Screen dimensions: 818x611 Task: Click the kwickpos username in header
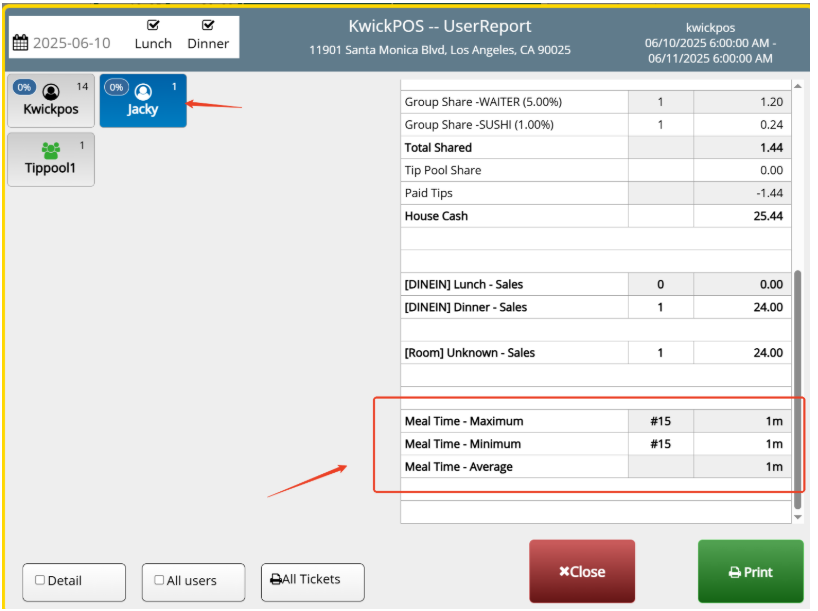pyautogui.click(x=710, y=28)
